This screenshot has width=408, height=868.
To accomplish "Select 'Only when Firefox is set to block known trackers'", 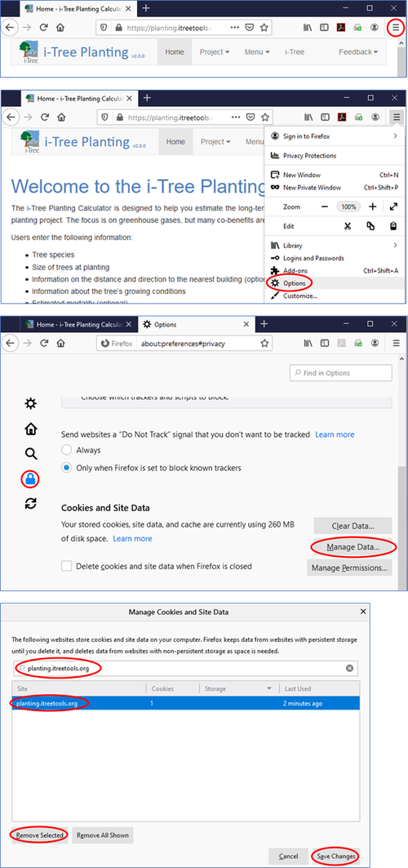I will click(67, 468).
